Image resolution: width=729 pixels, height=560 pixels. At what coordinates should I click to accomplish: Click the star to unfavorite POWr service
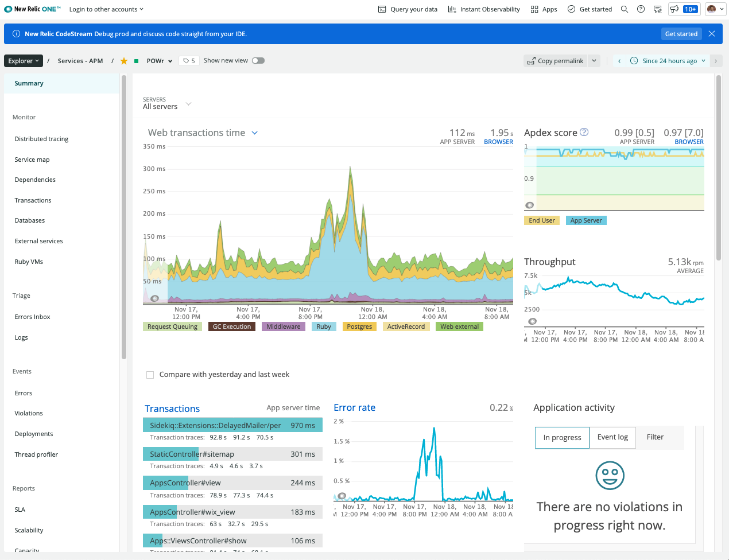click(124, 60)
